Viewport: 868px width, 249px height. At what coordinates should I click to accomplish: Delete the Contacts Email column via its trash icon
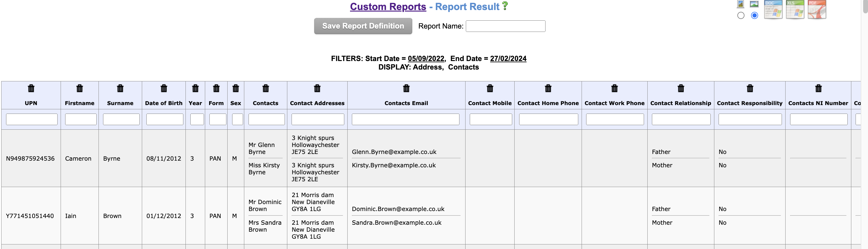[x=406, y=88]
